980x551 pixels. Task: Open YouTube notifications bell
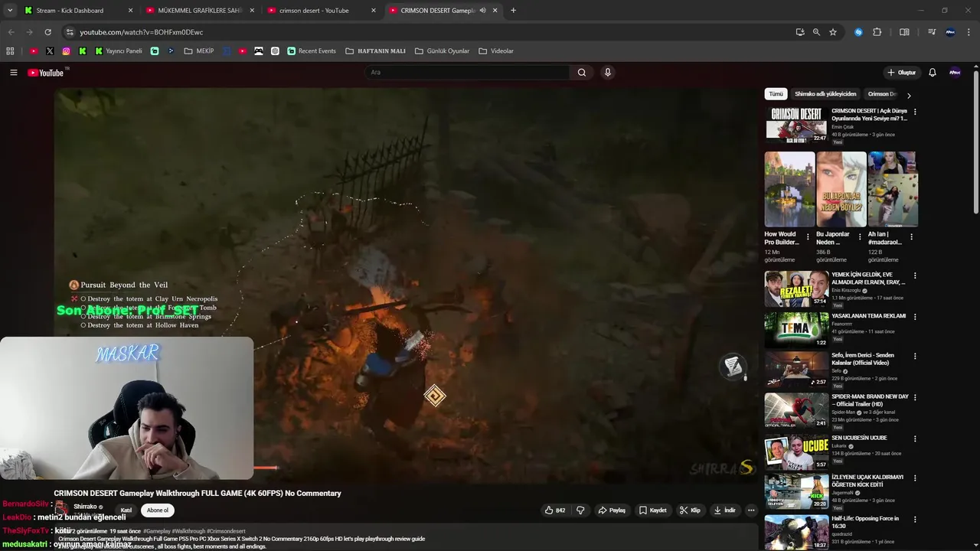click(x=933, y=73)
